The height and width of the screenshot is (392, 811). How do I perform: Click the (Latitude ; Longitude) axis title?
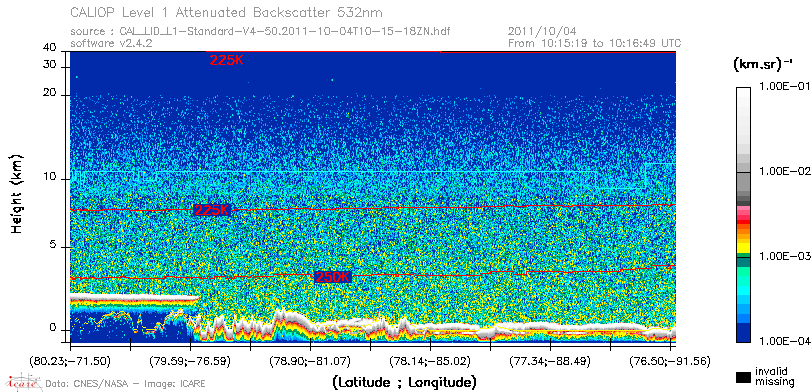pyautogui.click(x=405, y=383)
